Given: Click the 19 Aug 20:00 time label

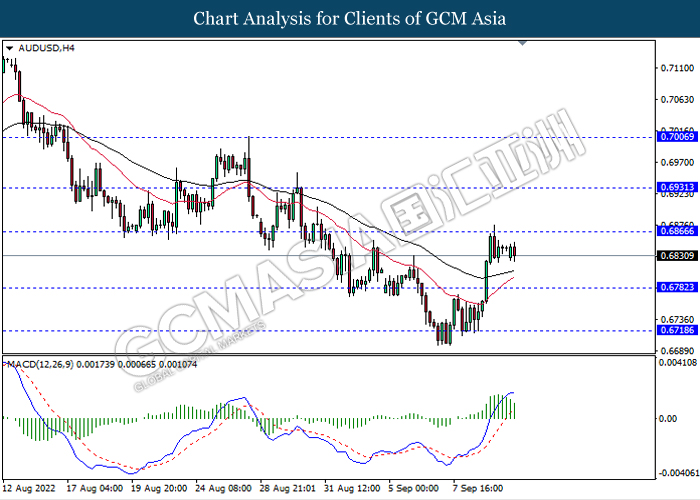Looking at the screenshot, I should click(x=159, y=488).
